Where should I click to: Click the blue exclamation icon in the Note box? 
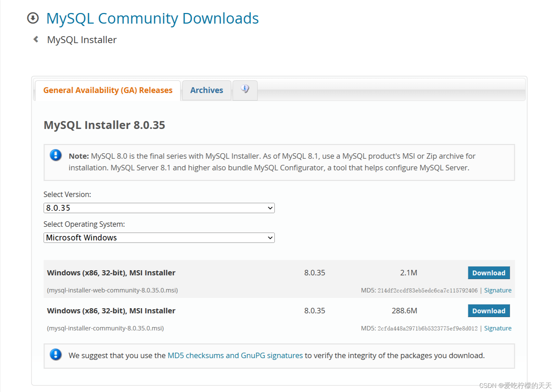56,155
